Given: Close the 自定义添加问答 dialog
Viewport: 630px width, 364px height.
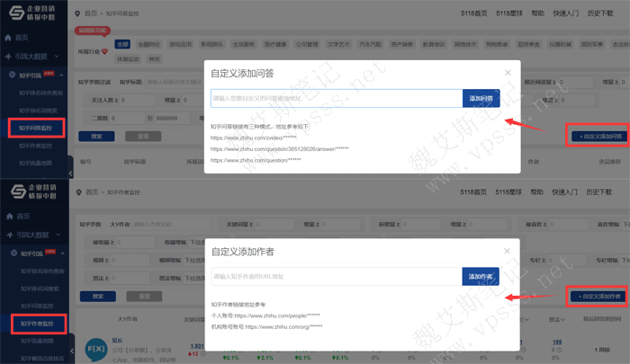Looking at the screenshot, I should click(x=508, y=73).
